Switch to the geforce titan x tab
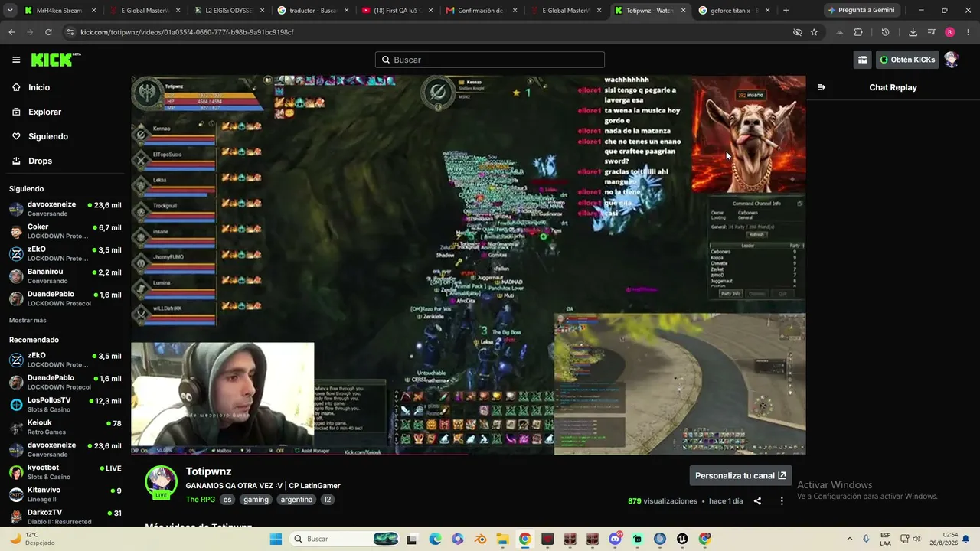The height and width of the screenshot is (551, 980). [733, 11]
